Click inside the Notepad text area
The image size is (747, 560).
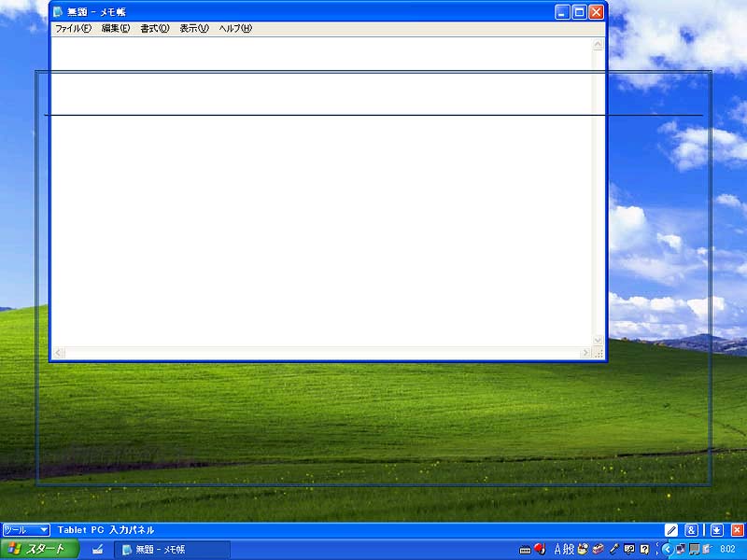coord(321,192)
